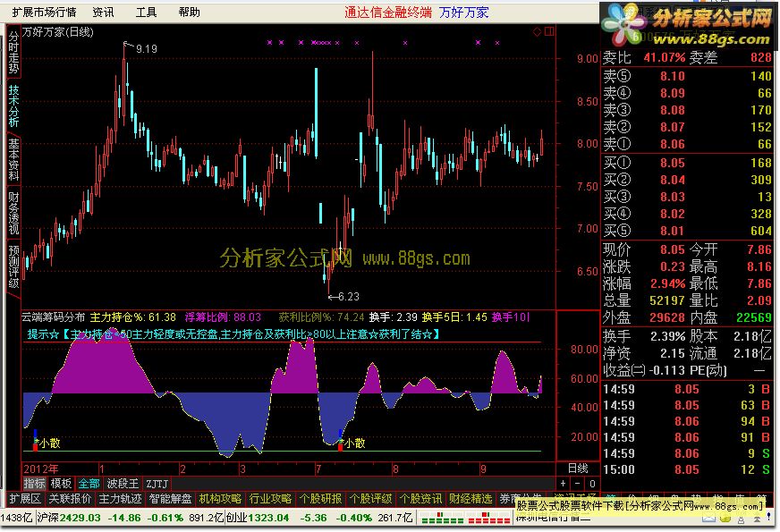The height and width of the screenshot is (532, 780).
Task: Click the 获利比例%: 74.24 value
Action: pos(321,317)
